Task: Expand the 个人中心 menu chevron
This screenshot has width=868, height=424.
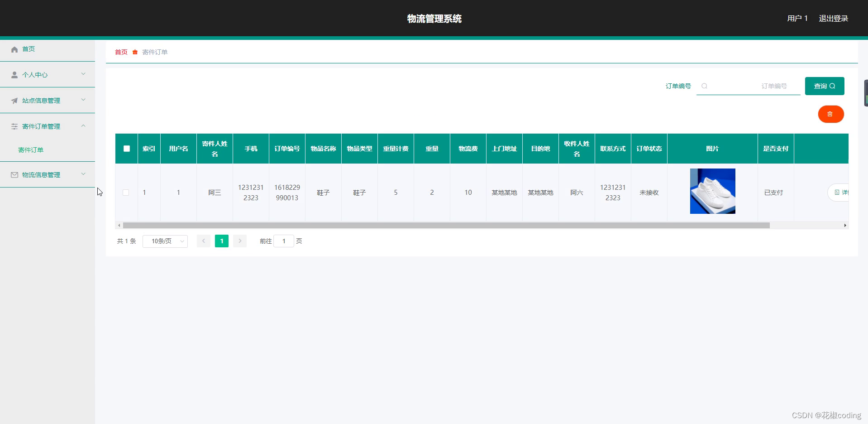Action: (83, 74)
